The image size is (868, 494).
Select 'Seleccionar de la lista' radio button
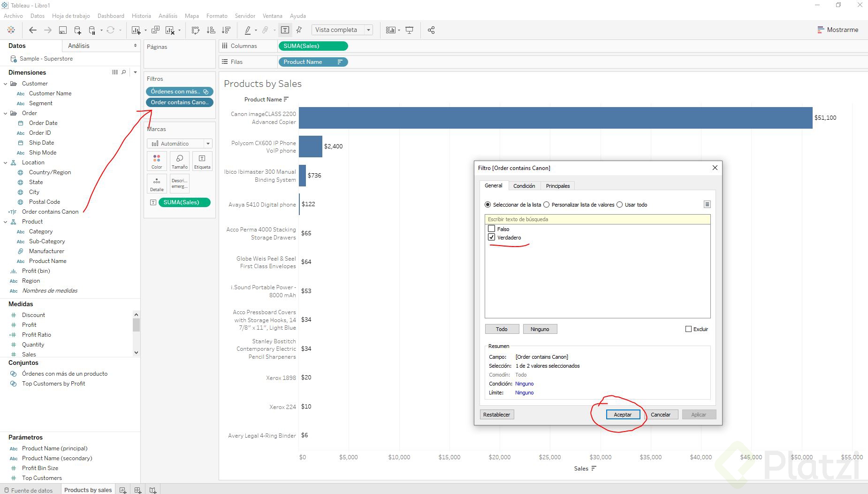click(487, 205)
